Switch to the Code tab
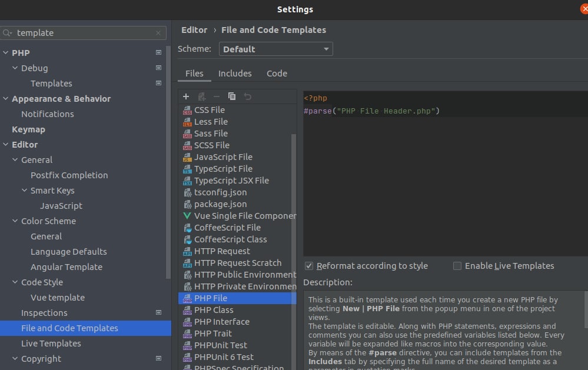The height and width of the screenshot is (370, 588). 277,74
